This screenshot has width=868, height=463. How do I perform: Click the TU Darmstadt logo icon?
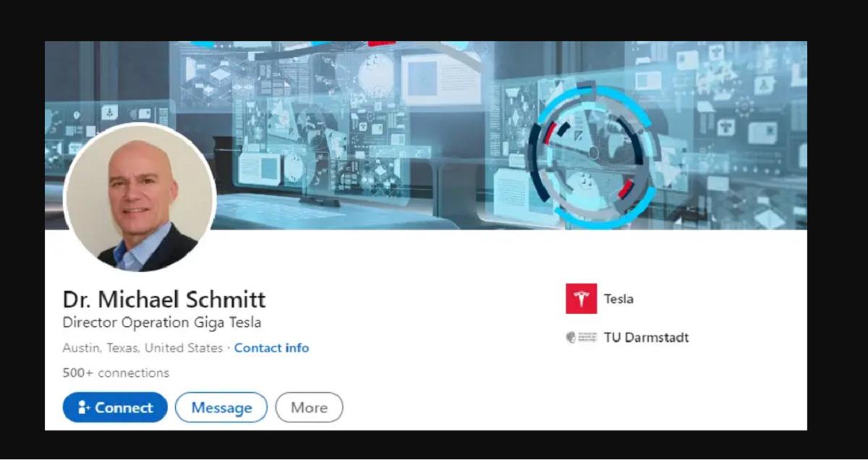tap(582, 337)
